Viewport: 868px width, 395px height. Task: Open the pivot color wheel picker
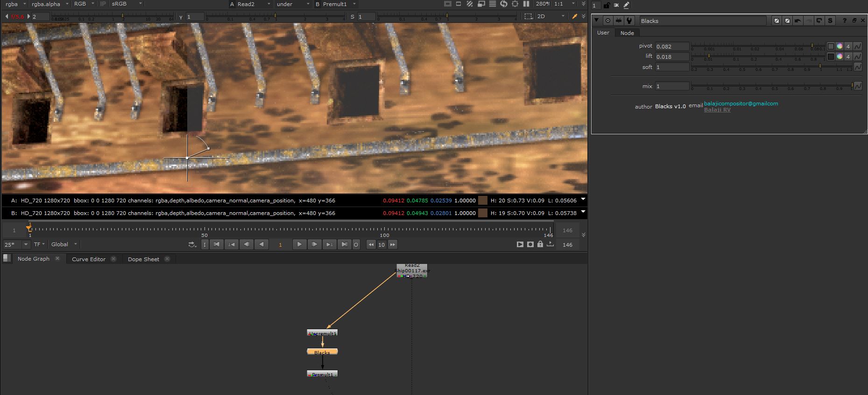tap(840, 46)
